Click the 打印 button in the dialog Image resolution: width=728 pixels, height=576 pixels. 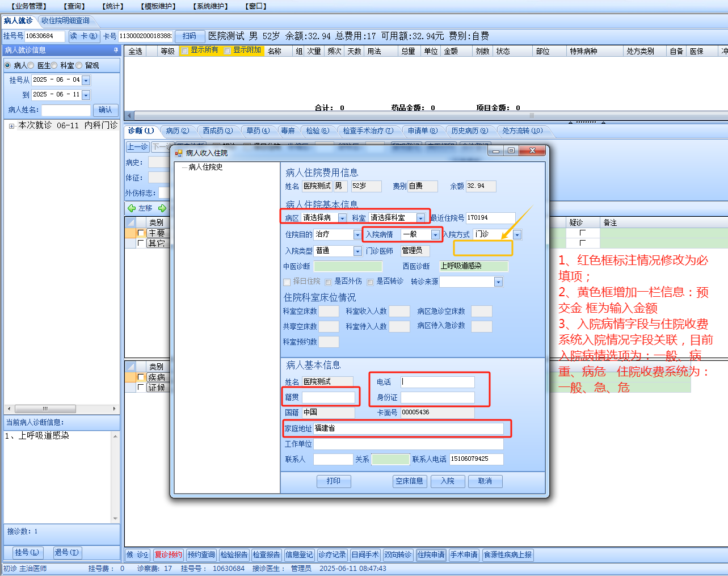pos(334,481)
